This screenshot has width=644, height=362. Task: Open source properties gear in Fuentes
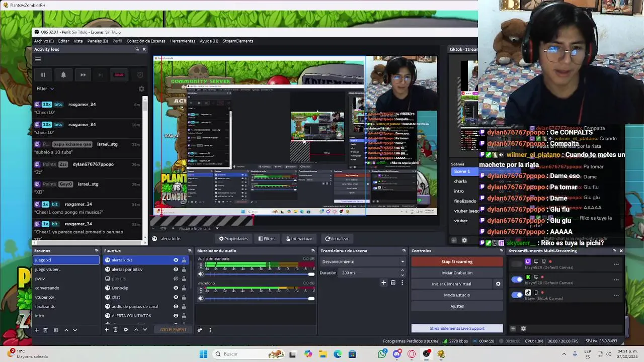(x=126, y=330)
